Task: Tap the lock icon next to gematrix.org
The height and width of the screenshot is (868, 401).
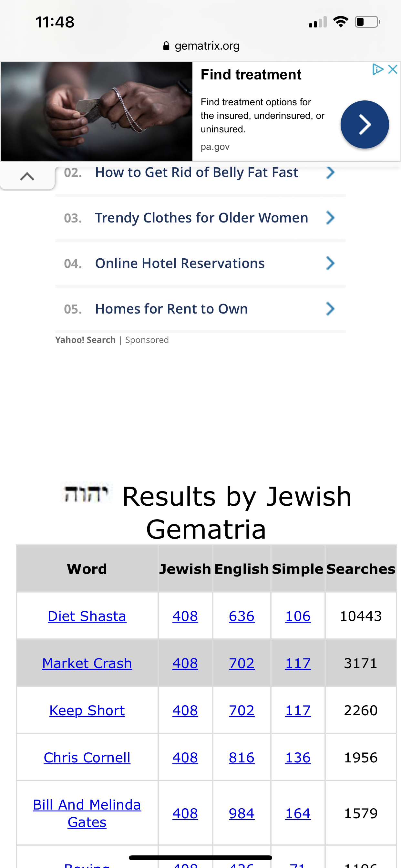Action: coord(166,46)
